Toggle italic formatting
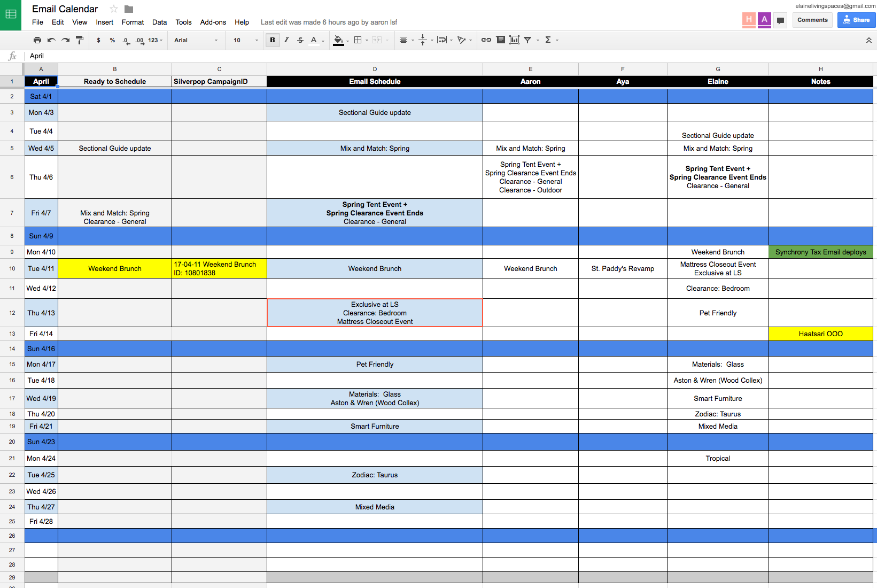 (x=286, y=40)
